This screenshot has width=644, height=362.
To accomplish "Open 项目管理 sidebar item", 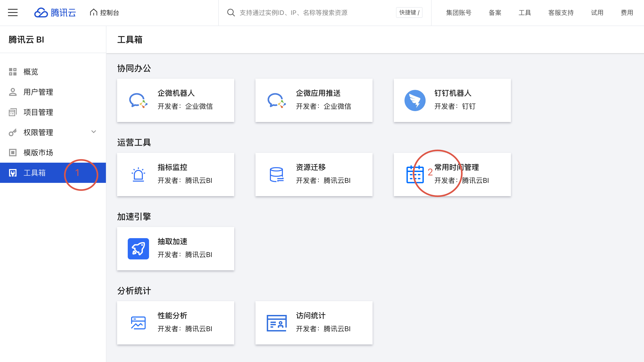I will point(38,112).
